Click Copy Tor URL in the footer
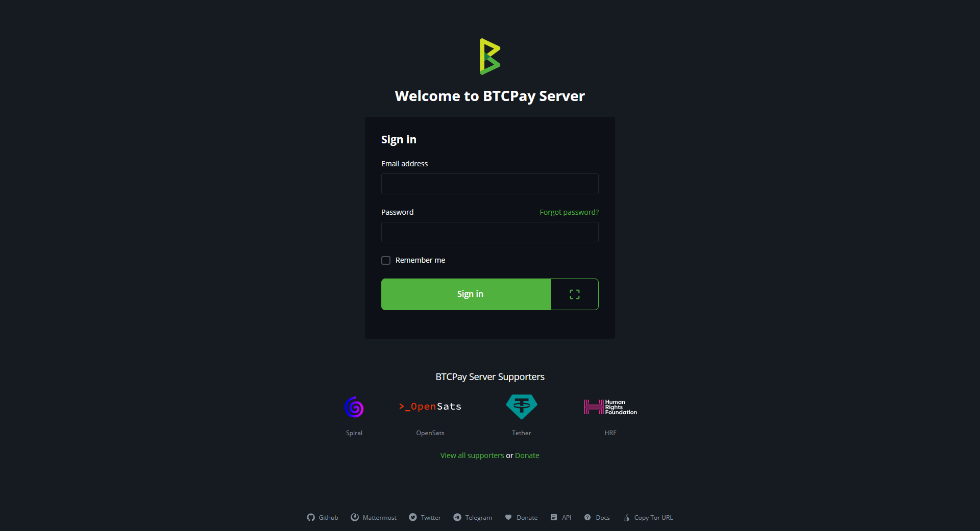 (x=648, y=517)
